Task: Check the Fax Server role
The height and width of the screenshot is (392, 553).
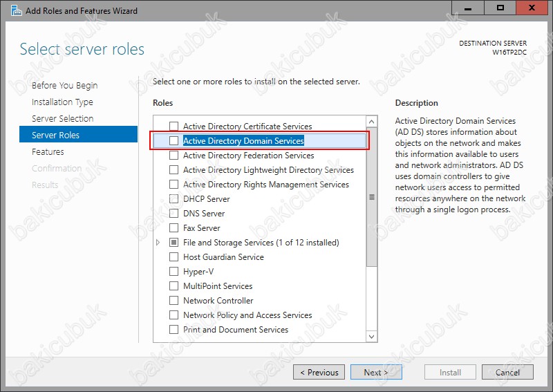Action: point(174,228)
